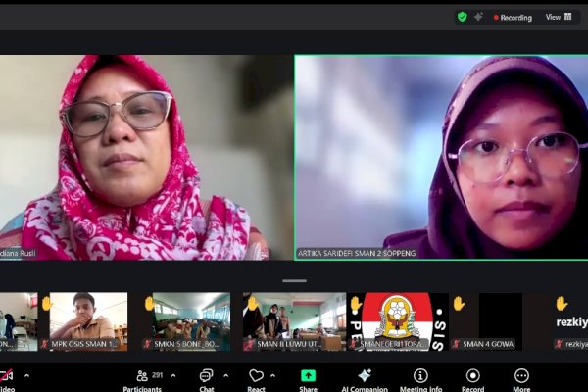
Task: Select the rezkiya participant thumbnail
Action: pos(570,321)
